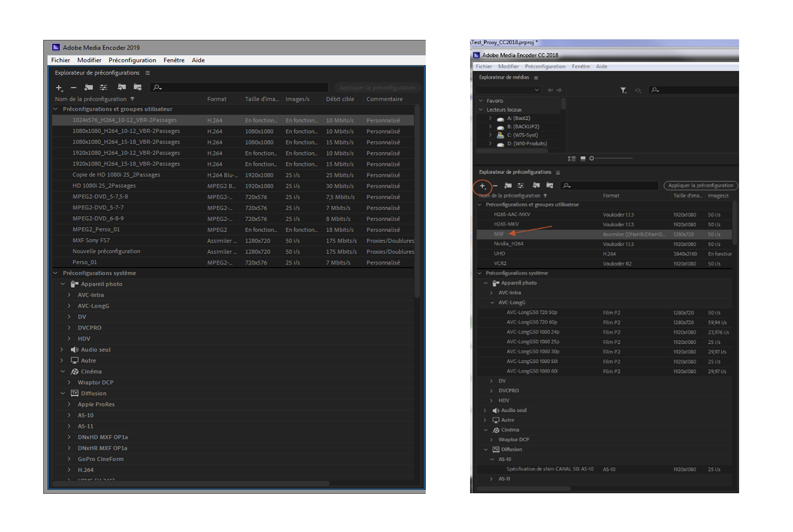Click Commentaire column header in 2019 window
Screen dimensions: 793x532
385,99
